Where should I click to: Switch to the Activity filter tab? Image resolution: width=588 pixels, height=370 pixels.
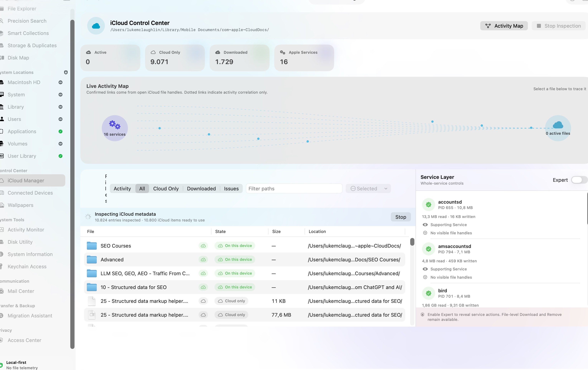point(122,188)
